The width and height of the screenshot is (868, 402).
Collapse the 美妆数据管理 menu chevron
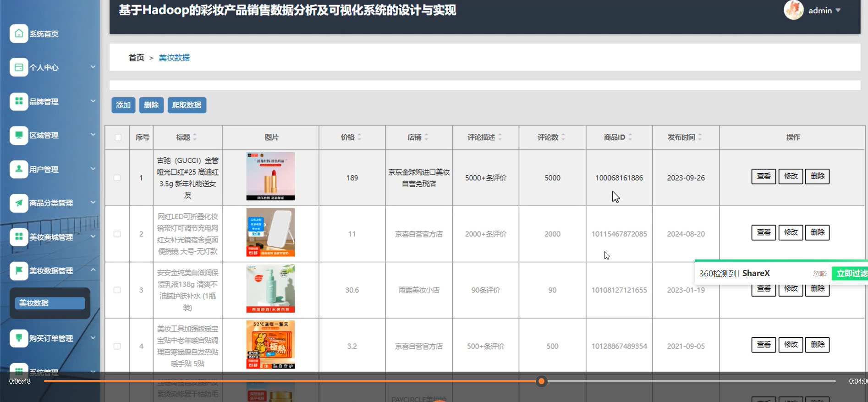(93, 270)
